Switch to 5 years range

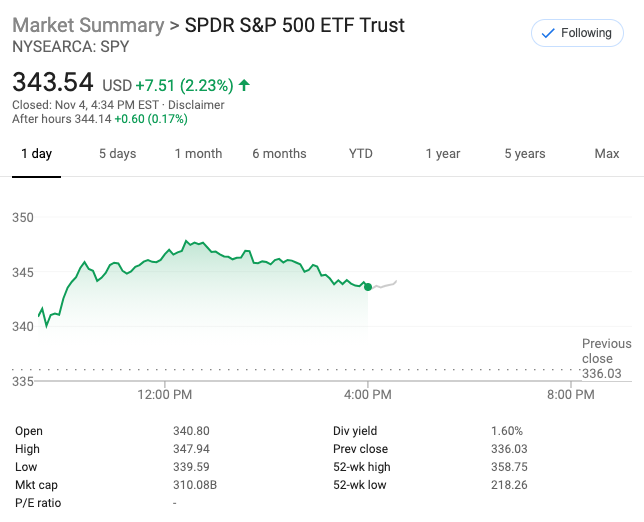pos(524,154)
